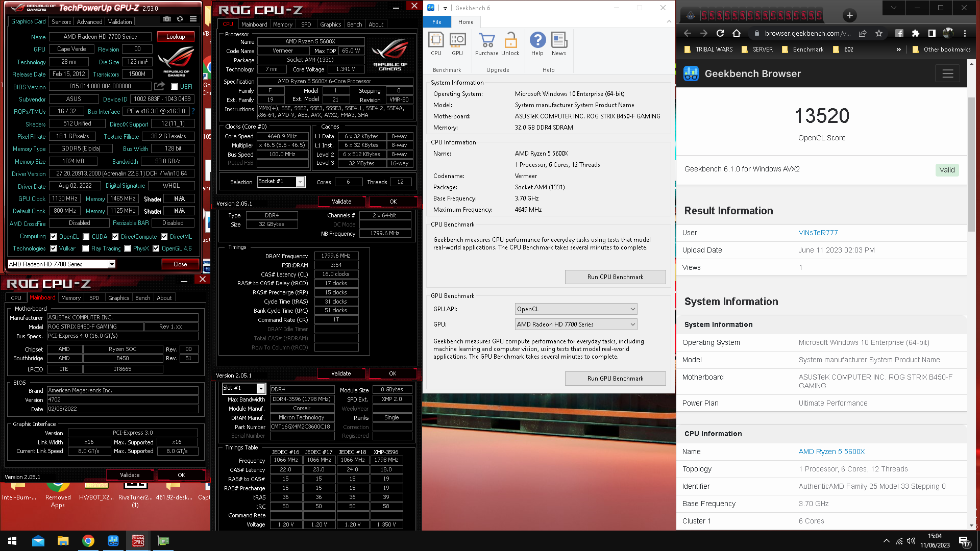Viewport: 980px width, 551px height.
Task: Switch to Validation tab in GPU-Z
Action: (x=120, y=22)
